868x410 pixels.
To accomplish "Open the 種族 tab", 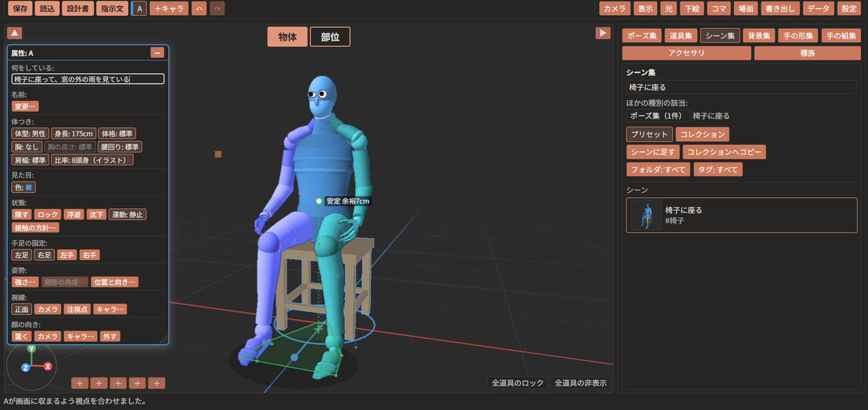I will pyautogui.click(x=807, y=53).
